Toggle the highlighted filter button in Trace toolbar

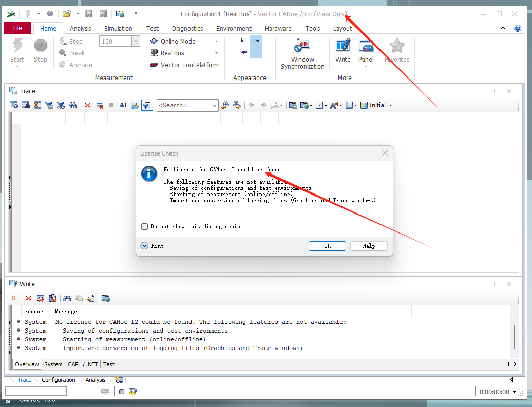(x=147, y=105)
